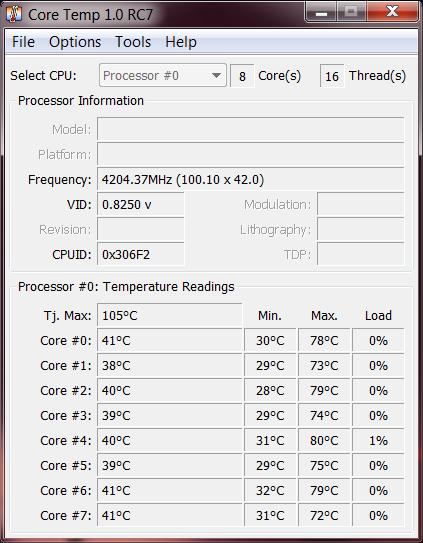The height and width of the screenshot is (543, 423).
Task: Click the Tj. Max 105°C field
Action: pyautogui.click(x=170, y=315)
